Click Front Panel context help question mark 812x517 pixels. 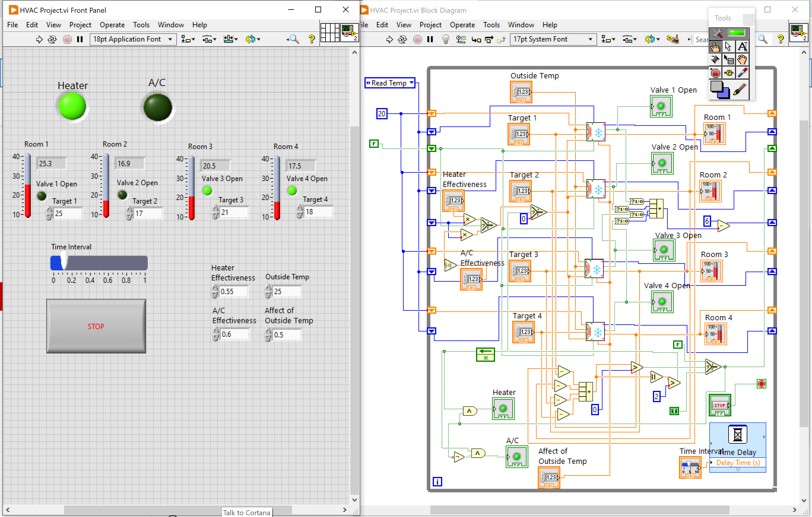311,39
